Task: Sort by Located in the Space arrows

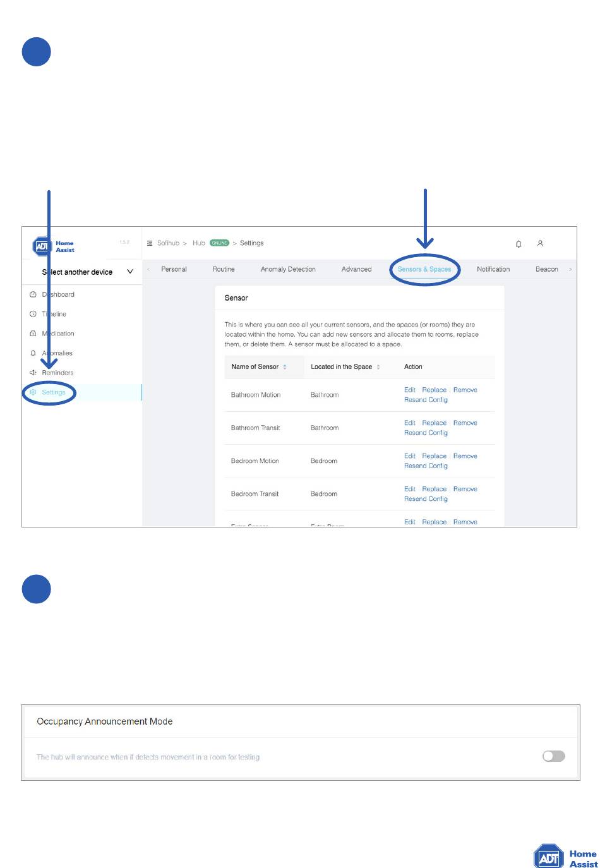Action: click(378, 367)
